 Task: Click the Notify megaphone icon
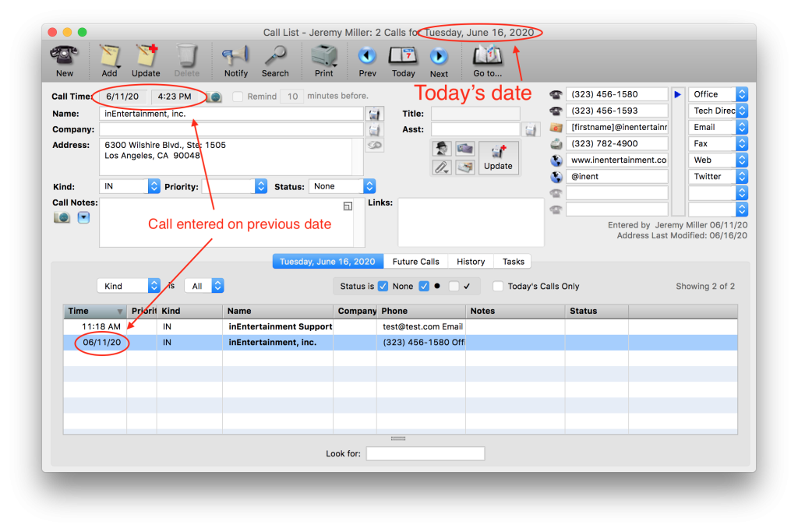235,55
